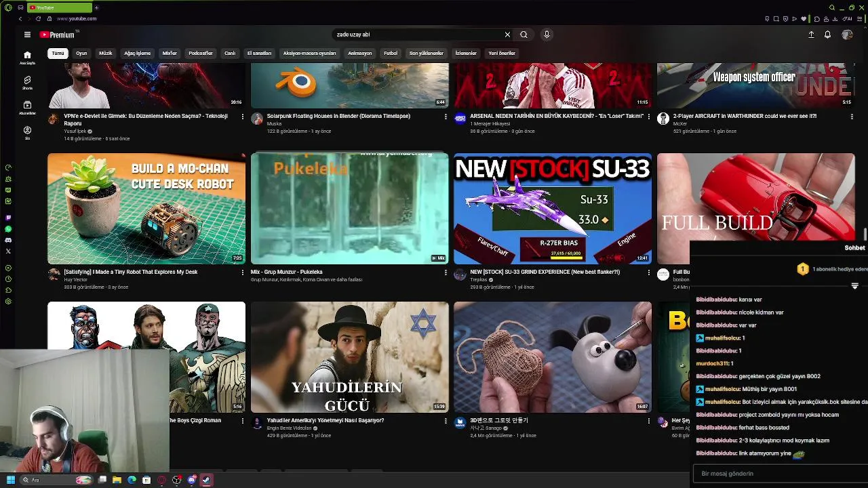Open options menu for SU-33 grind video
The image size is (868, 488).
[x=649, y=272]
